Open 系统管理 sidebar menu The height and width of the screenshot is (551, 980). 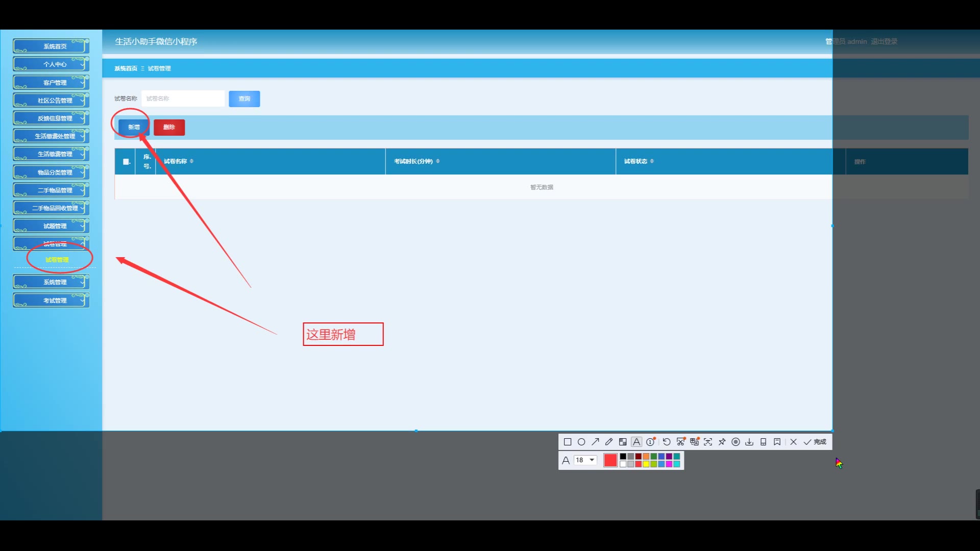click(x=51, y=282)
